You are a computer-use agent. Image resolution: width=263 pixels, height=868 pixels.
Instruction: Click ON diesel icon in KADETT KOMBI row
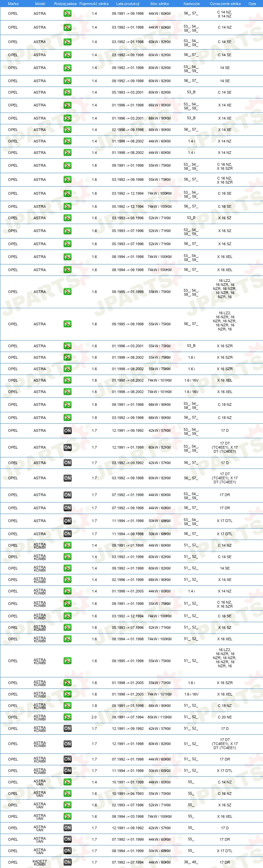click(68, 862)
